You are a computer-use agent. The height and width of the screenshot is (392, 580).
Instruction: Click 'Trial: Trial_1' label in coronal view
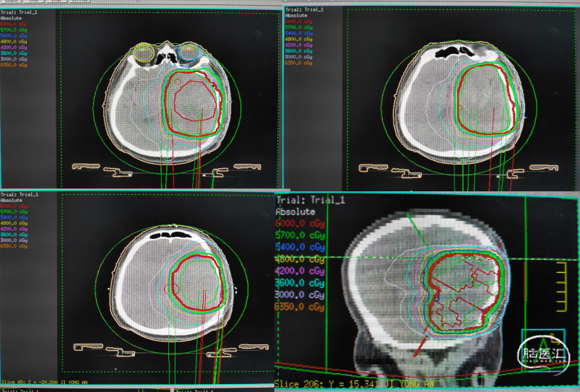(x=311, y=200)
